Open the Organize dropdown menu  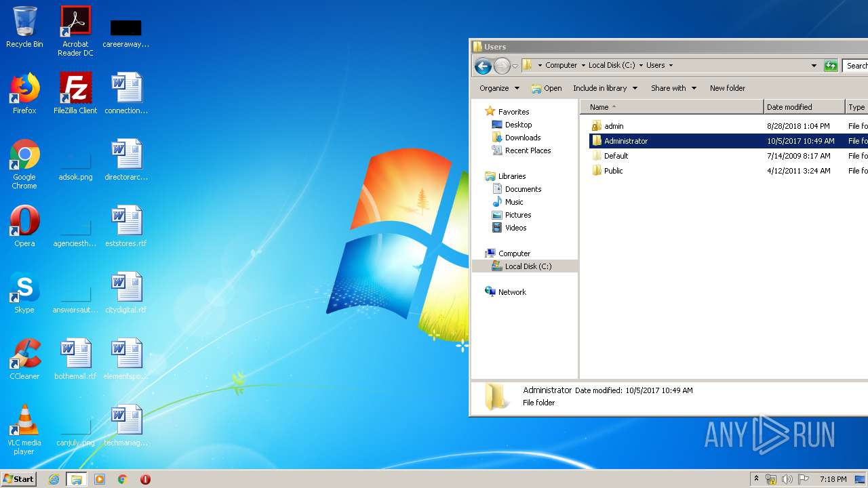499,88
